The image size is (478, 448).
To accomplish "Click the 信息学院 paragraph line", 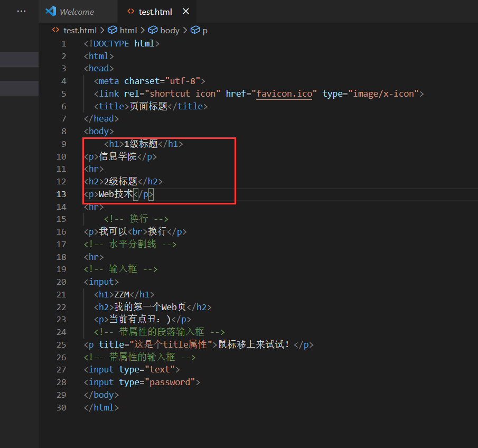I will 120,156.
